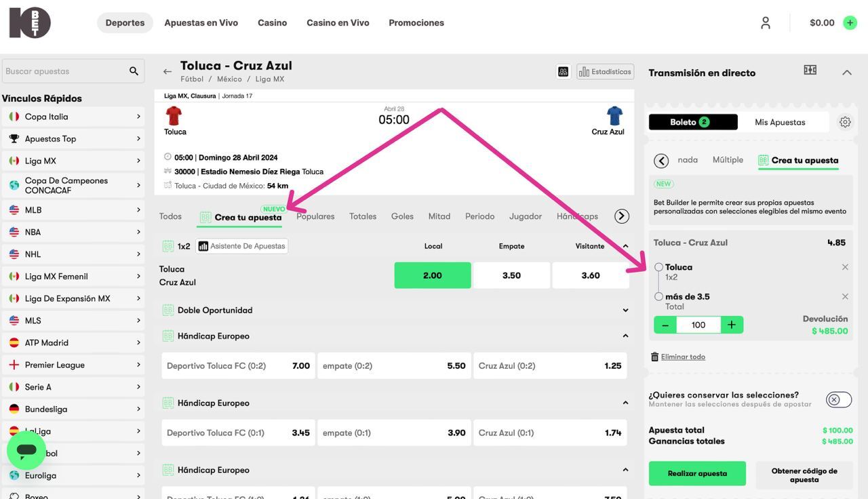Click the Premier League England flag icon
868x499 pixels.
(x=14, y=365)
